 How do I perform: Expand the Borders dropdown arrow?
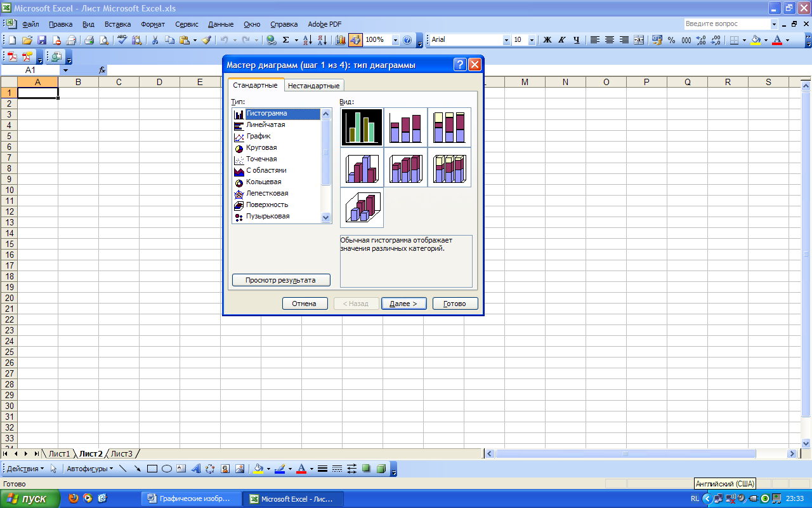pyautogui.click(x=743, y=40)
